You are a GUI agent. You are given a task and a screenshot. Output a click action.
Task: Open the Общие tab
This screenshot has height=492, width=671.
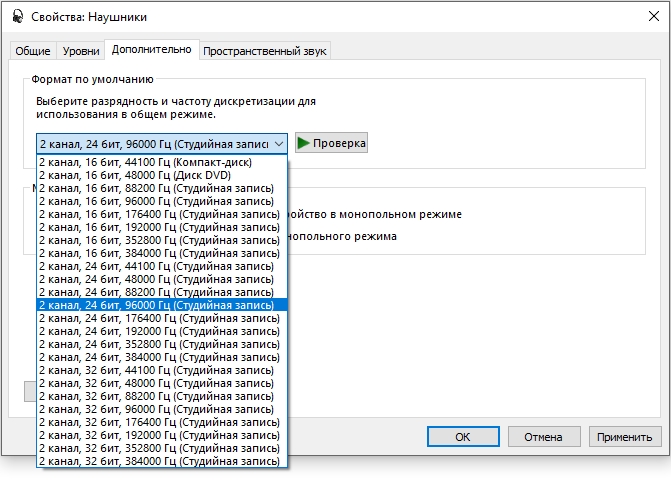point(34,50)
